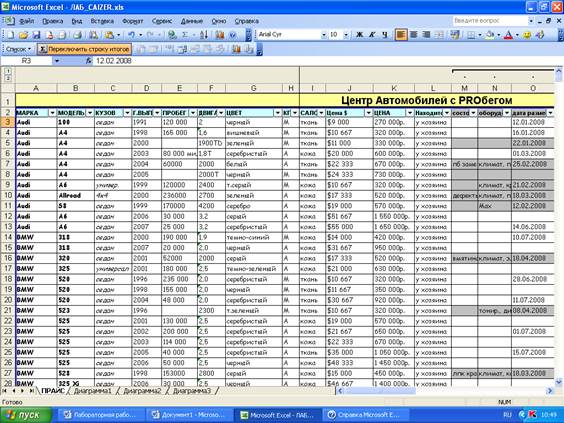
Task: Toggle underline Ч formatting
Action: click(x=385, y=35)
